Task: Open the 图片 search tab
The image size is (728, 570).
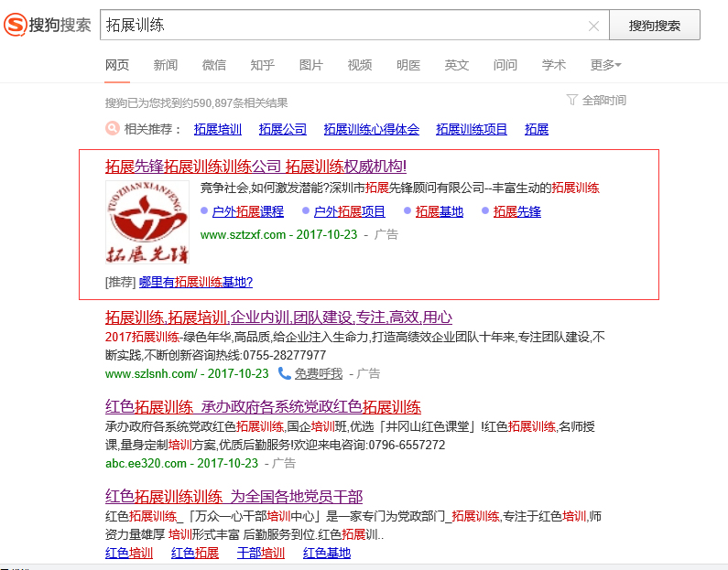Action: point(311,65)
